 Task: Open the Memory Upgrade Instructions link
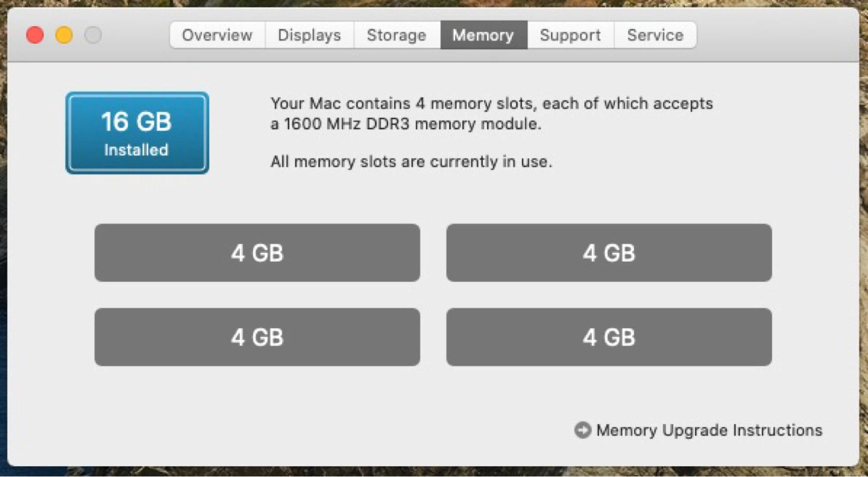(709, 430)
